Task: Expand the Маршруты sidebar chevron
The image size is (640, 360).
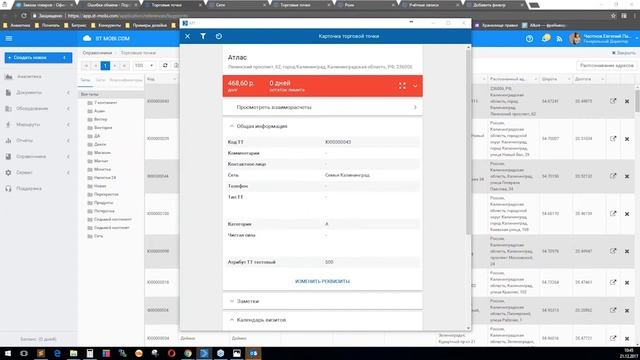Action: pyautogui.click(x=68, y=124)
